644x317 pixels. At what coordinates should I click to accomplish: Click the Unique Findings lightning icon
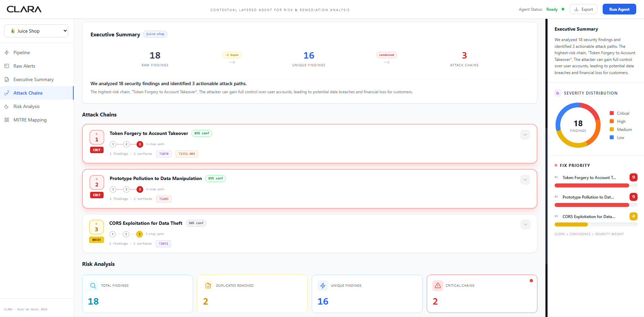click(323, 286)
